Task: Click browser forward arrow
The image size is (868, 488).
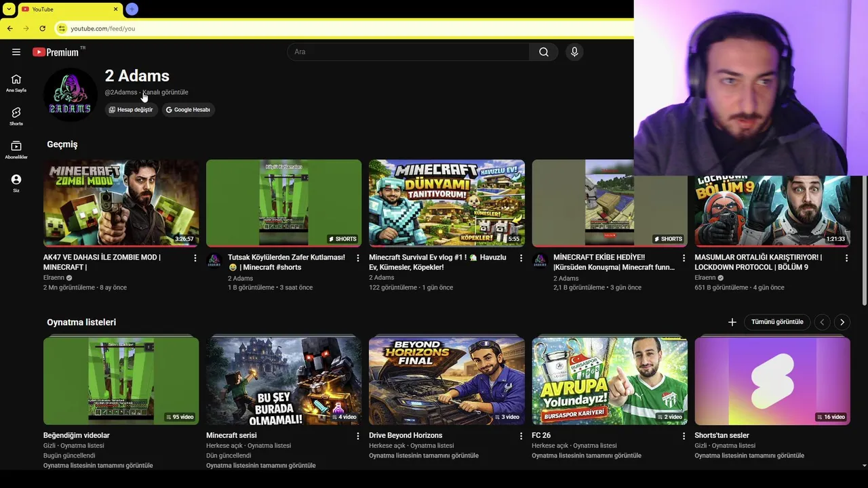Action: click(x=26, y=28)
